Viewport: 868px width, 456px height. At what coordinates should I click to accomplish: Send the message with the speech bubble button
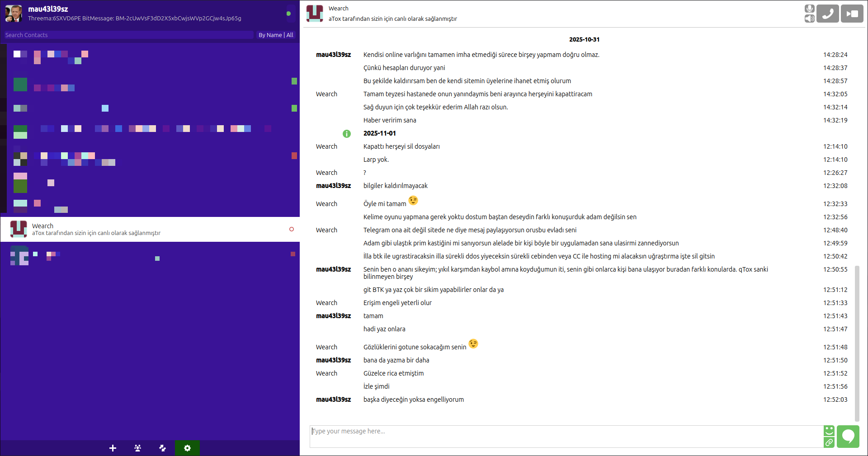[848, 436]
